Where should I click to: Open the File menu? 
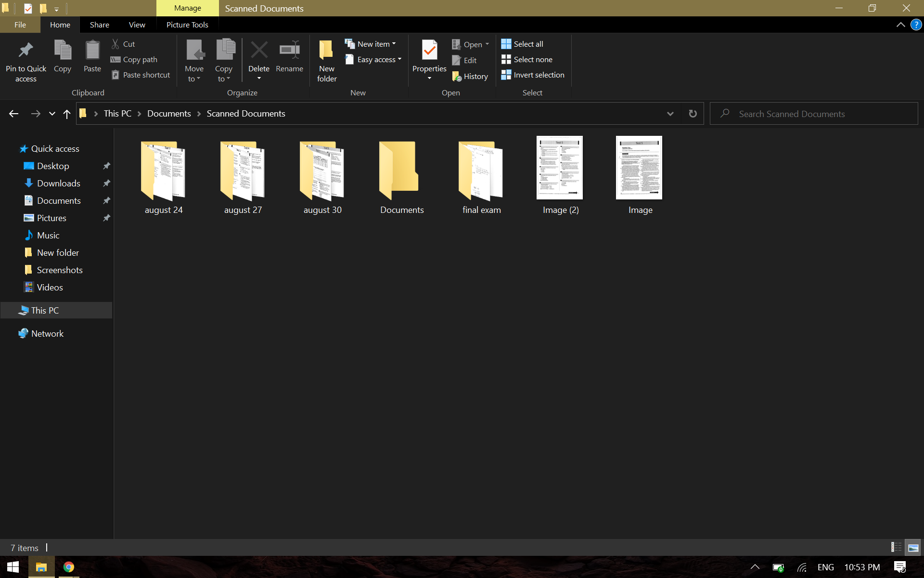coord(20,25)
